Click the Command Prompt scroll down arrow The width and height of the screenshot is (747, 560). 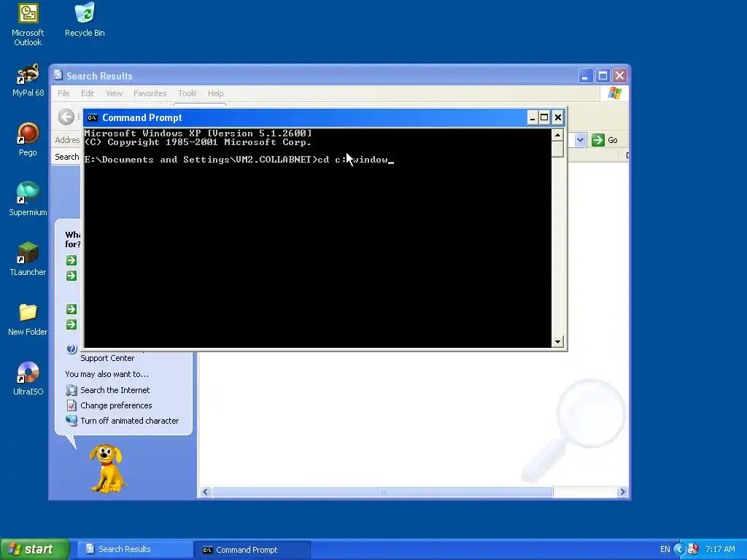[x=557, y=341]
